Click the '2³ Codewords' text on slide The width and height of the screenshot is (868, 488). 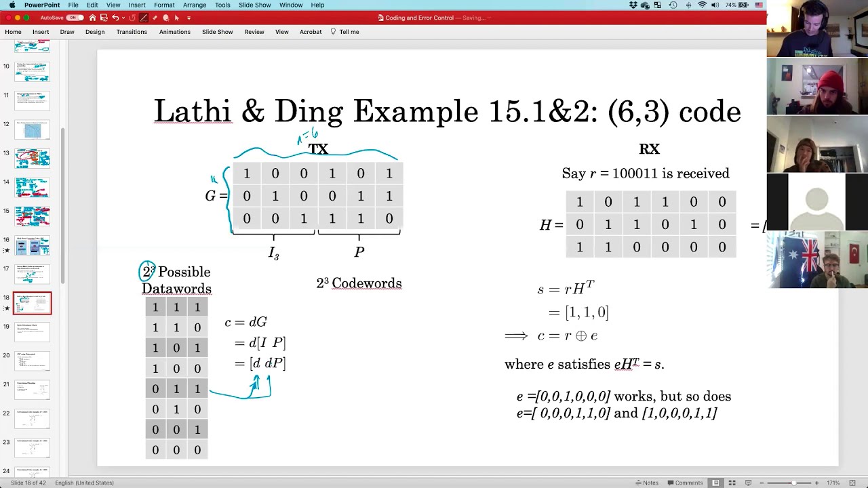359,283
